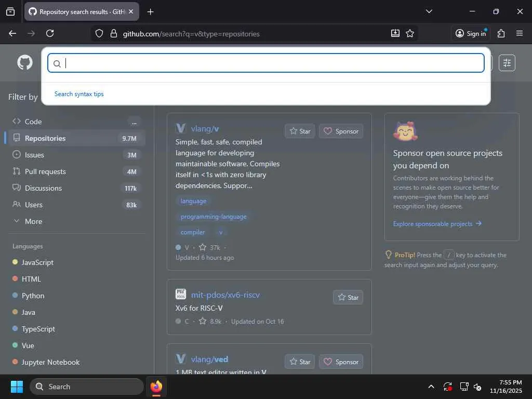Reload the current page
The height and width of the screenshot is (399, 532).
pyautogui.click(x=50, y=33)
